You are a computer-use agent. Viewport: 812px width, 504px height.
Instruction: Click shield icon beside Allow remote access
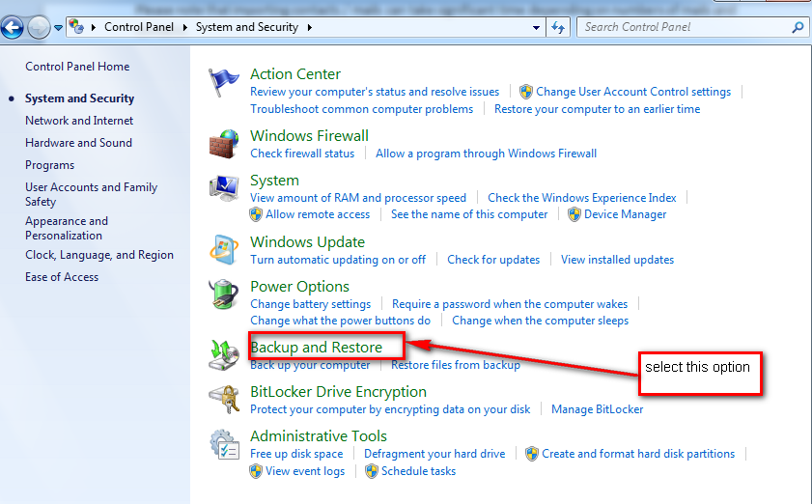(256, 214)
